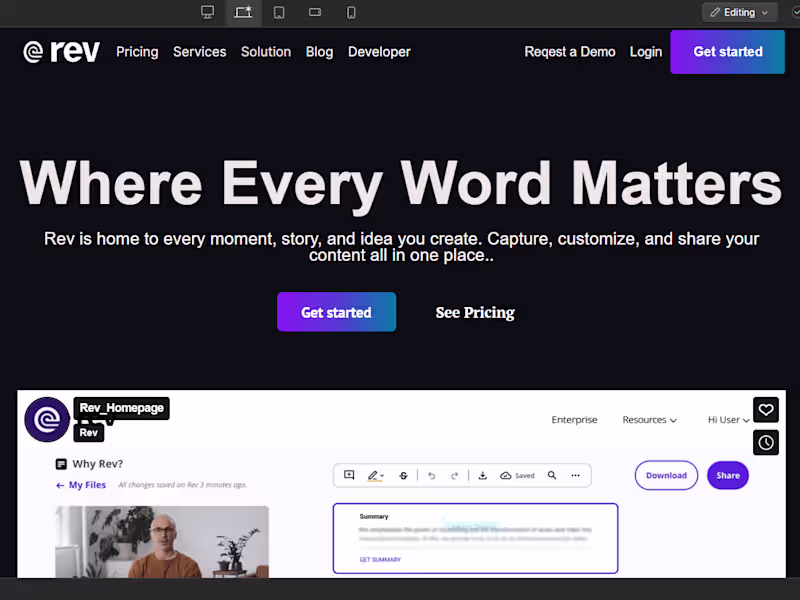Click the download arrow toolbar icon

tap(483, 476)
